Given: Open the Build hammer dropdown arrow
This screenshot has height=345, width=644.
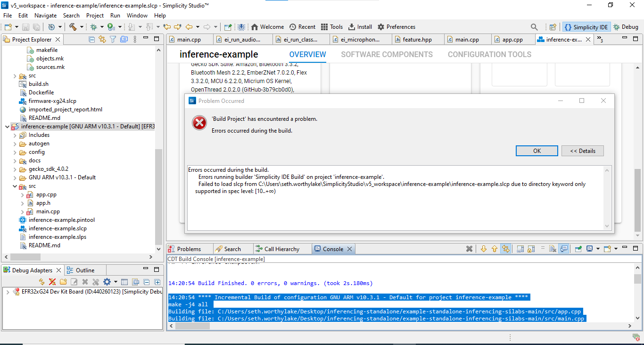Looking at the screenshot, I should 82,27.
